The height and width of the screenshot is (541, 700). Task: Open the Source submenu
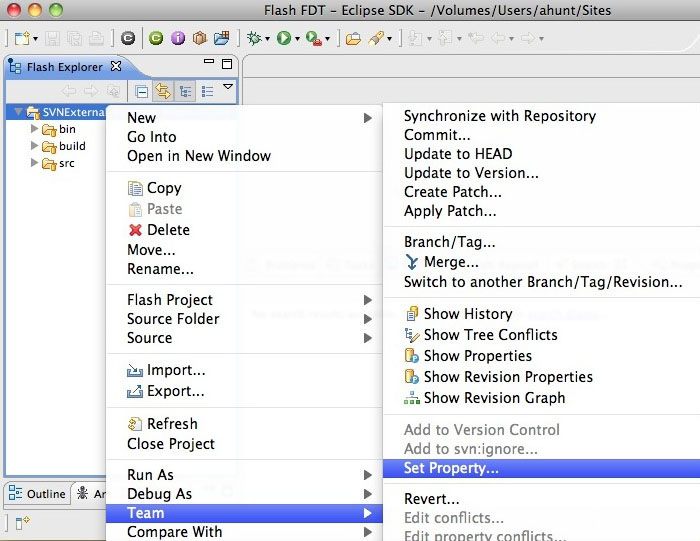click(x=244, y=338)
